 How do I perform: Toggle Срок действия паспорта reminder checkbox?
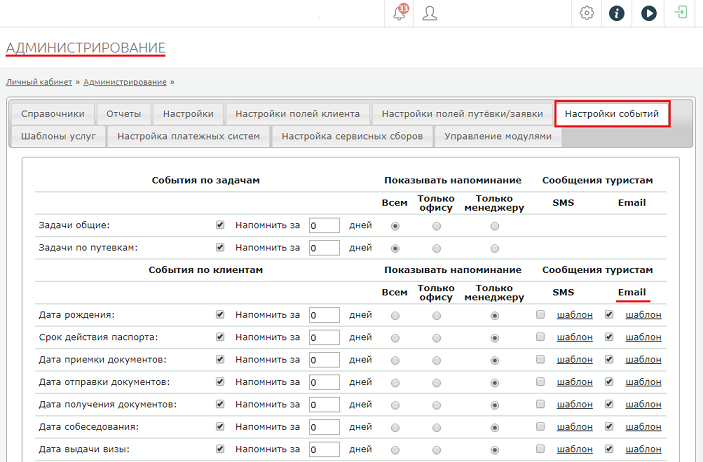tap(220, 337)
